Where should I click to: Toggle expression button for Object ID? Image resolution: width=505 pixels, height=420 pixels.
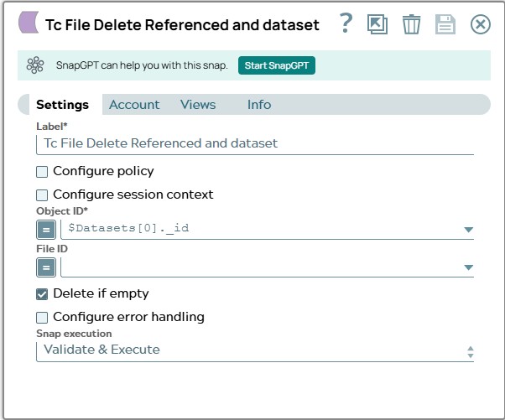coord(46,230)
